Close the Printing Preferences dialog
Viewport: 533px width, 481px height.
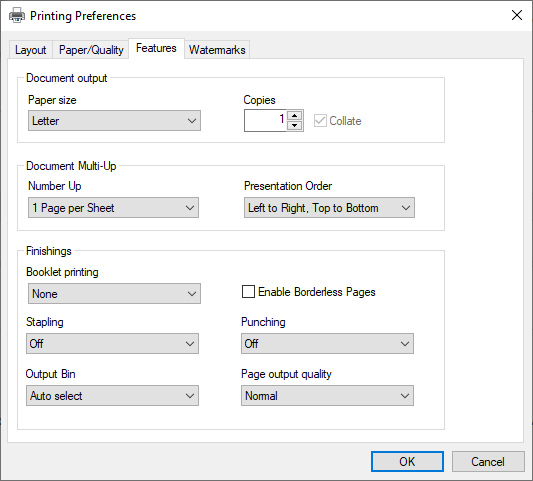click(x=517, y=15)
